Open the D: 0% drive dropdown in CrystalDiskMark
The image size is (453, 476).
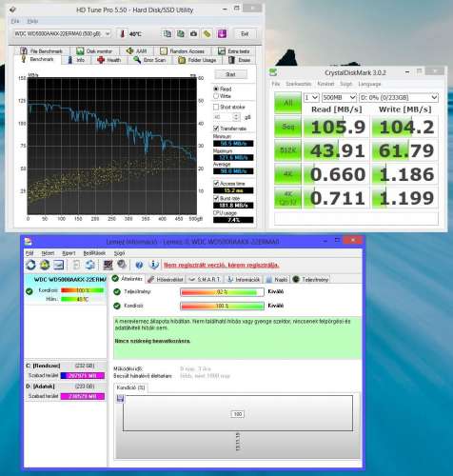[399, 97]
